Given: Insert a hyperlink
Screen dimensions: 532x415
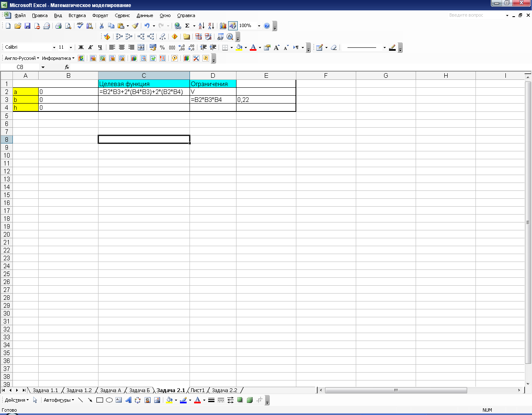Looking at the screenshot, I should 178,26.
